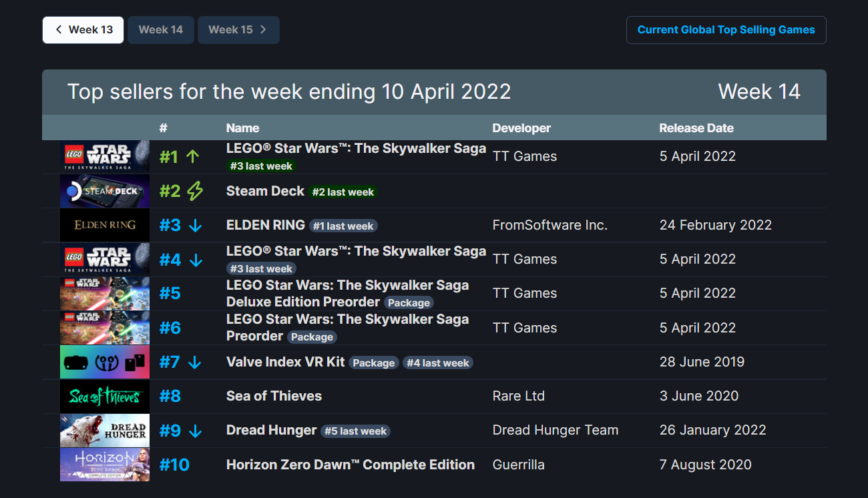Click the down arrow next to #9
868x498 pixels.
pos(195,431)
